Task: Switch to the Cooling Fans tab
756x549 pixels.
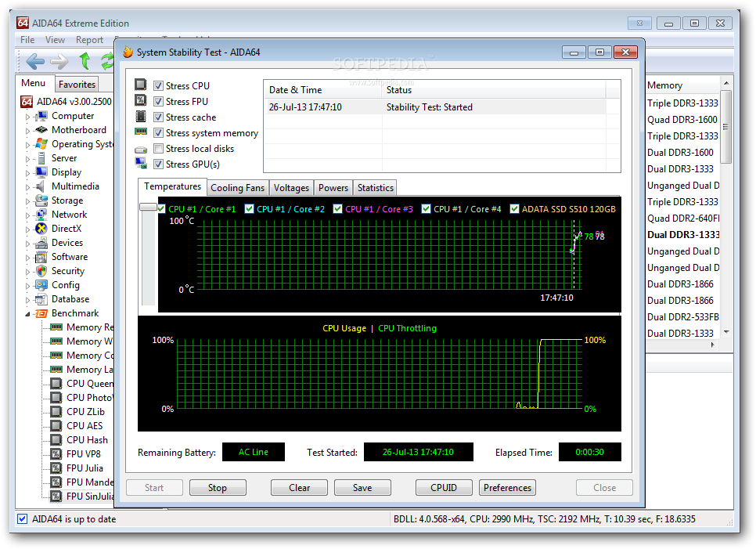Action: pyautogui.click(x=237, y=188)
